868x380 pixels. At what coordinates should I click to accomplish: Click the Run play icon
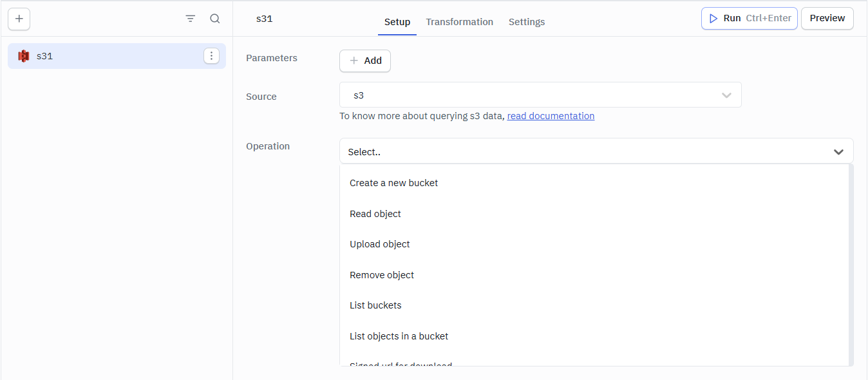click(713, 18)
